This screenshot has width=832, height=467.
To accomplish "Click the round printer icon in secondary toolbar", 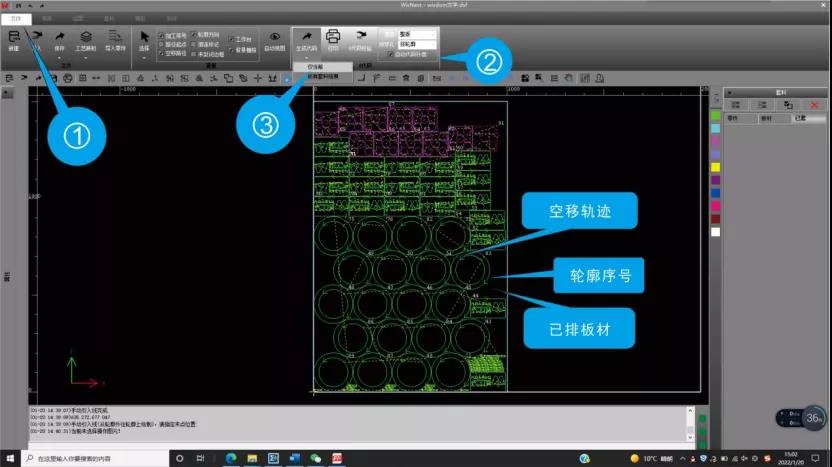I will 67,78.
